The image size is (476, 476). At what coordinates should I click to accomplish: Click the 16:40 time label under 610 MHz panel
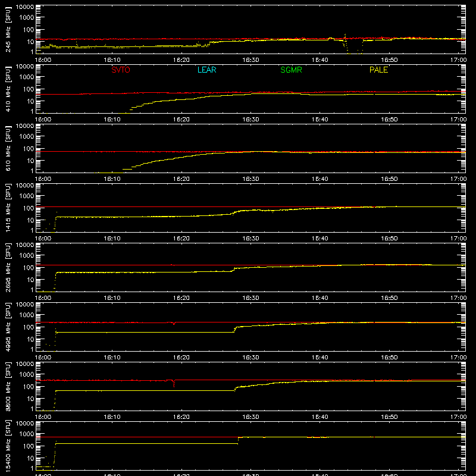coord(320,179)
